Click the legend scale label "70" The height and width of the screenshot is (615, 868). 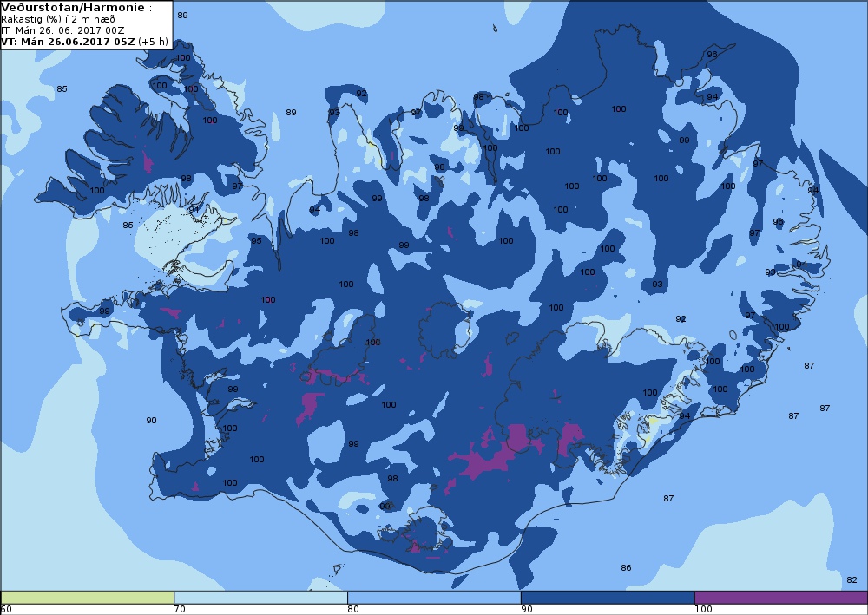click(180, 609)
